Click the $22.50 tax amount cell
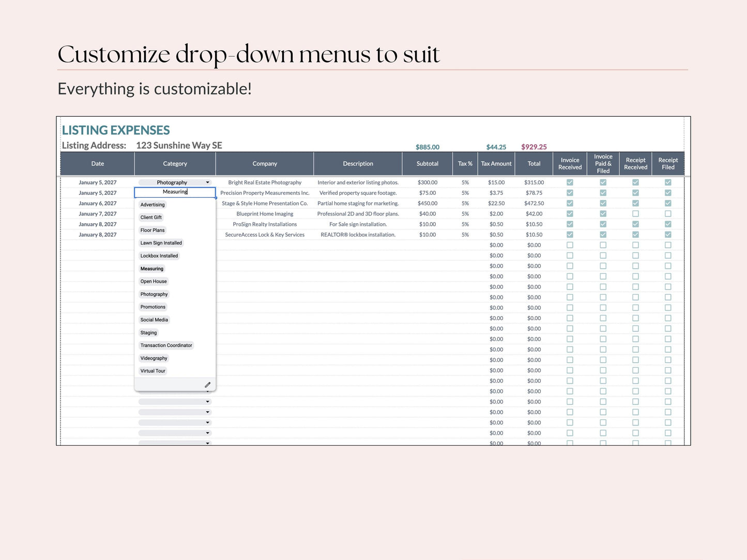This screenshot has width=747, height=560. [496, 204]
